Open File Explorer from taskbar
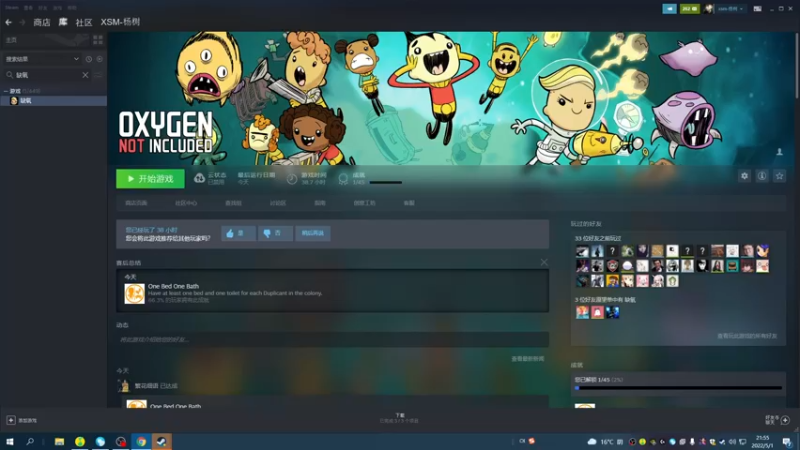 [59, 441]
